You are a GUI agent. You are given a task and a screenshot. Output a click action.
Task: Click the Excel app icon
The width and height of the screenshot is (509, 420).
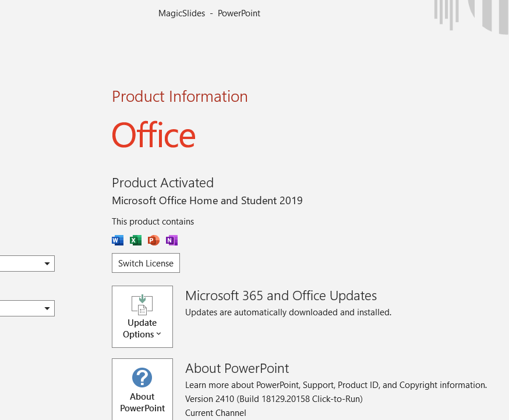coord(136,240)
